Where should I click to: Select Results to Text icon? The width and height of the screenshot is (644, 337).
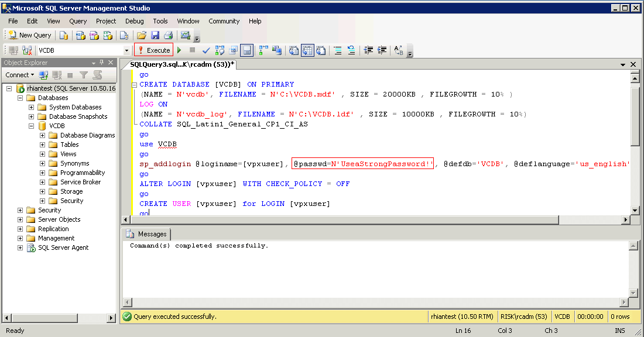[294, 50]
